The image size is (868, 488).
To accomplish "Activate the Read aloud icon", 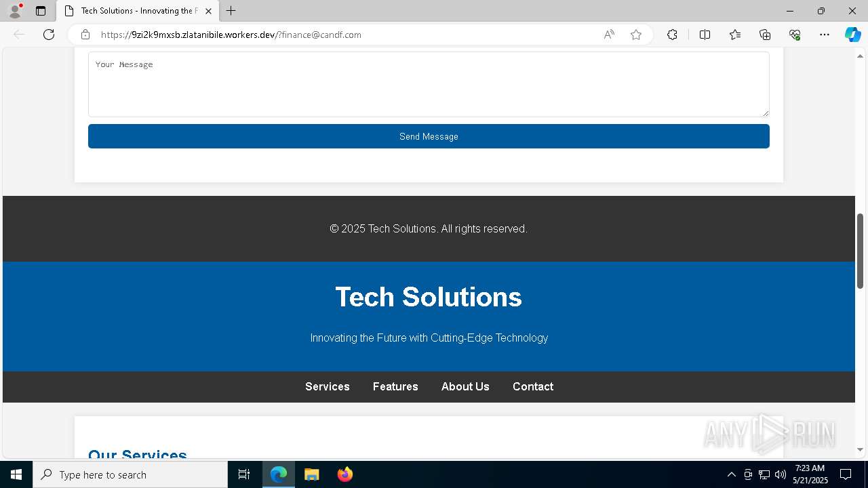I will point(609,35).
